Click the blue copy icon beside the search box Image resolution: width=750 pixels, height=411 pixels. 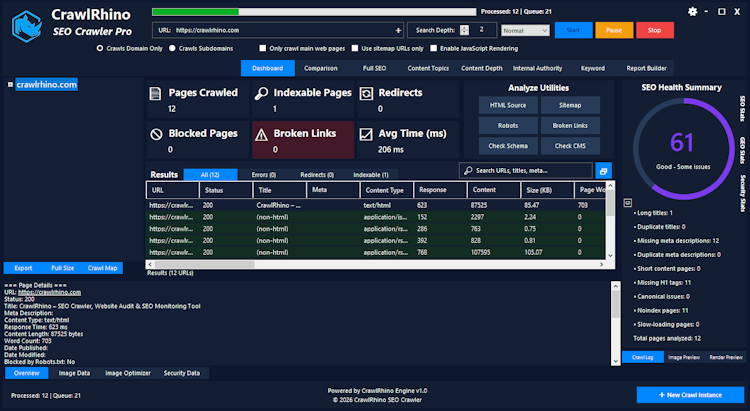coord(603,171)
